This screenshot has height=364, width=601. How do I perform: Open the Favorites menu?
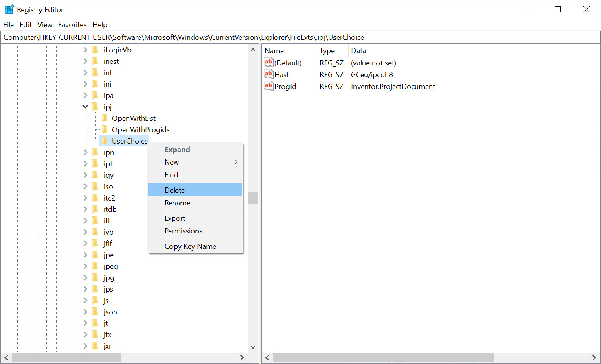tap(72, 24)
